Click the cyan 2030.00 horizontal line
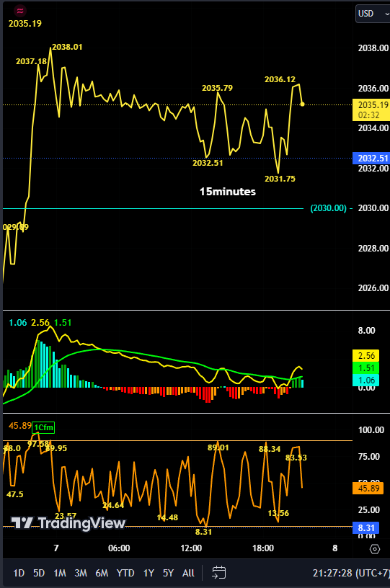 (x=153, y=208)
